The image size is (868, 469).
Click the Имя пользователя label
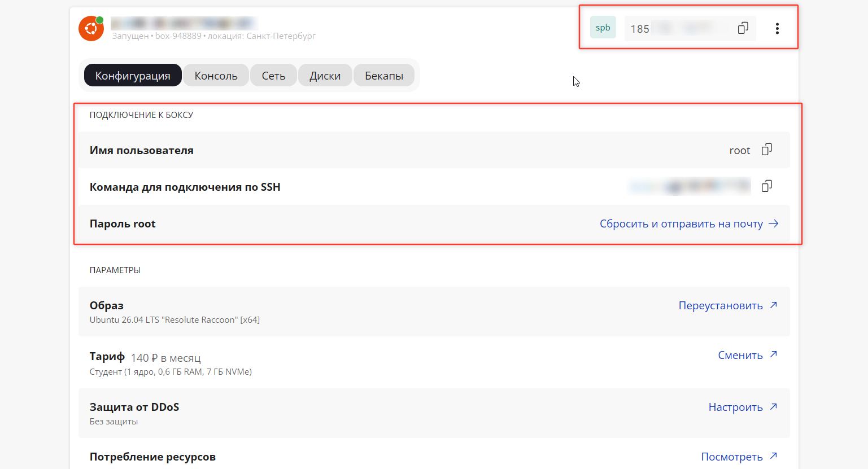tap(141, 150)
